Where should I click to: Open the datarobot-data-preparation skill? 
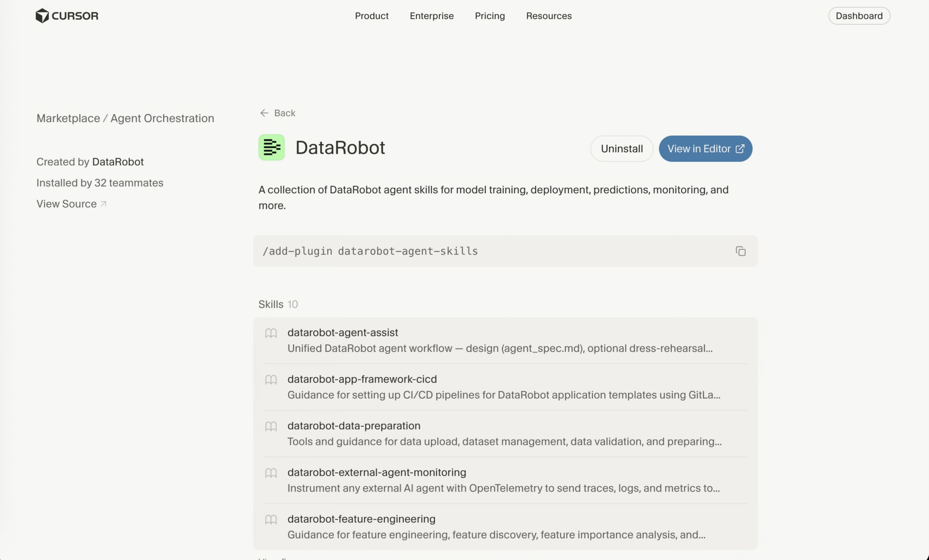coord(505,434)
